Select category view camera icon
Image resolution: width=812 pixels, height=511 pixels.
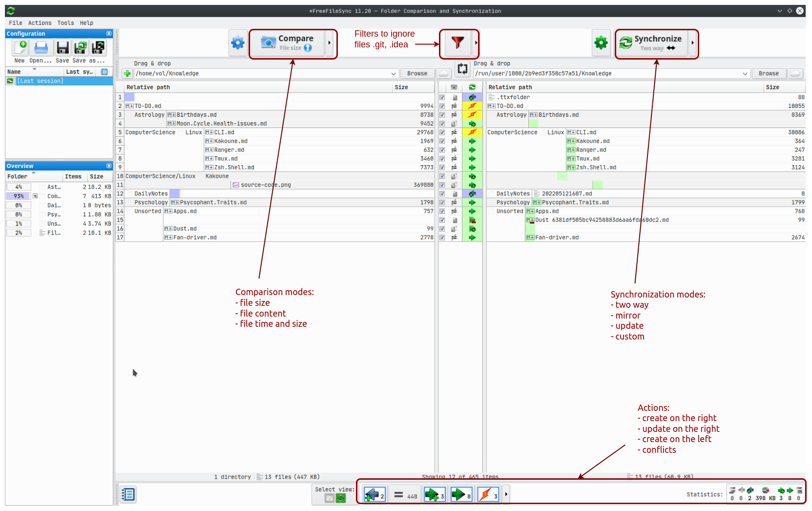coord(330,498)
